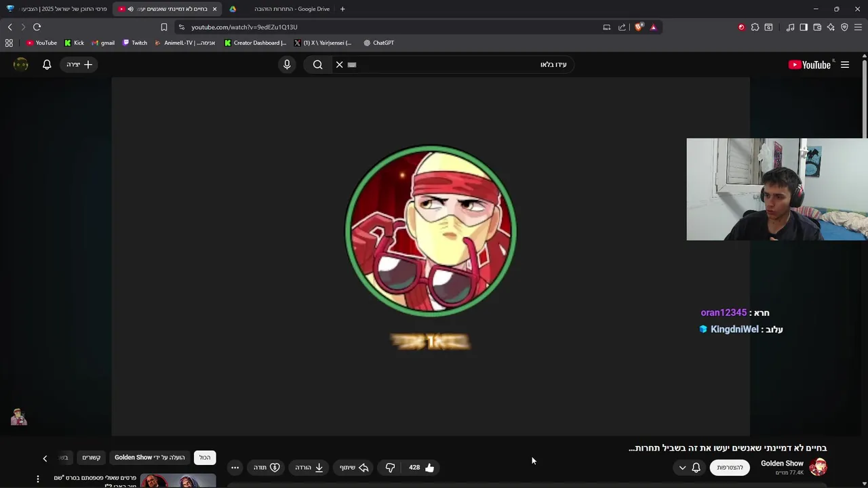Bookmark this page icon in address bar
Viewport: 868px width, 488px height.
click(163, 27)
